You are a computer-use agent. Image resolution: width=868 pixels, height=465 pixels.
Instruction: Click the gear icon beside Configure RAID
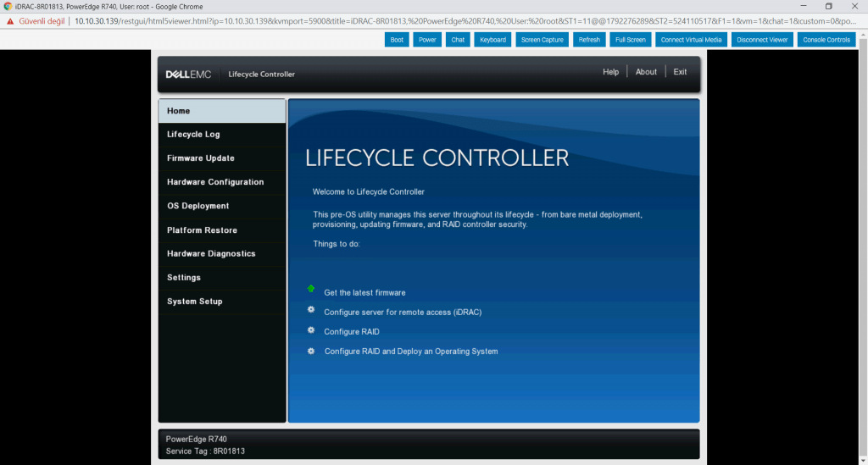[x=311, y=330]
